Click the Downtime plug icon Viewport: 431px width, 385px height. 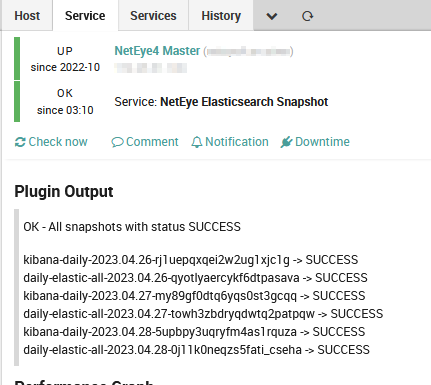pos(286,142)
